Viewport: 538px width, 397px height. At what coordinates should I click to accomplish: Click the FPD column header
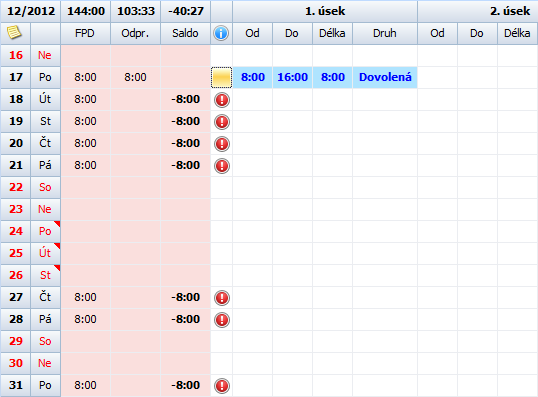coord(85,33)
